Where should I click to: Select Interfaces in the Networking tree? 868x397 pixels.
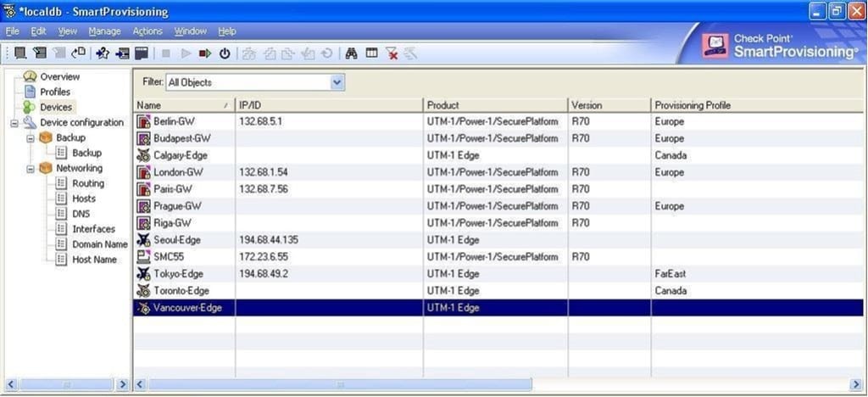click(x=93, y=229)
